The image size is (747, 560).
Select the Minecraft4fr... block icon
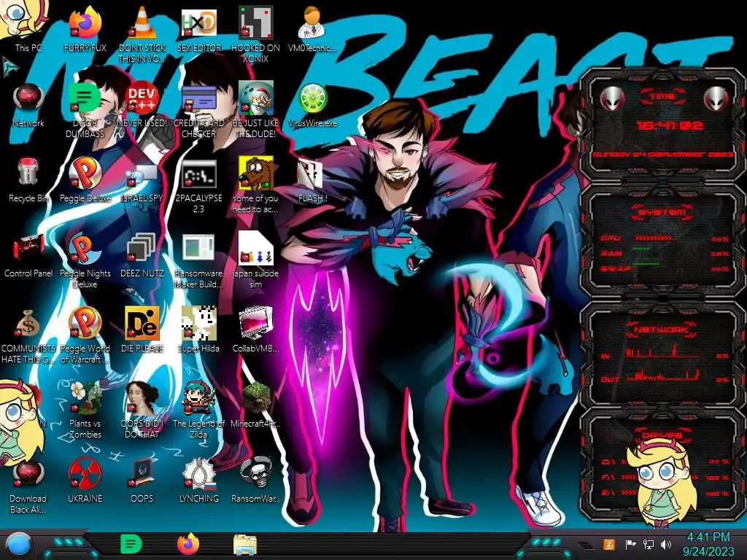coord(255,405)
